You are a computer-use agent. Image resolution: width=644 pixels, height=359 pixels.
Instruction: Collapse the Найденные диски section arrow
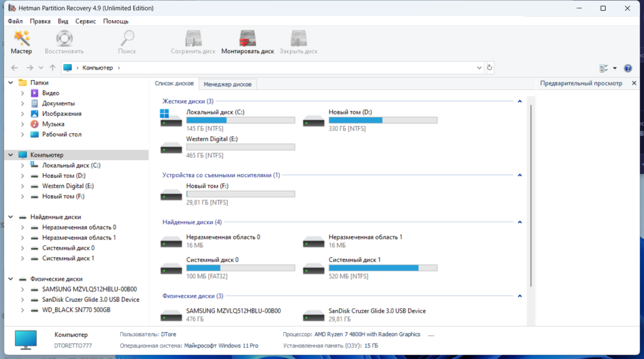tap(520, 222)
